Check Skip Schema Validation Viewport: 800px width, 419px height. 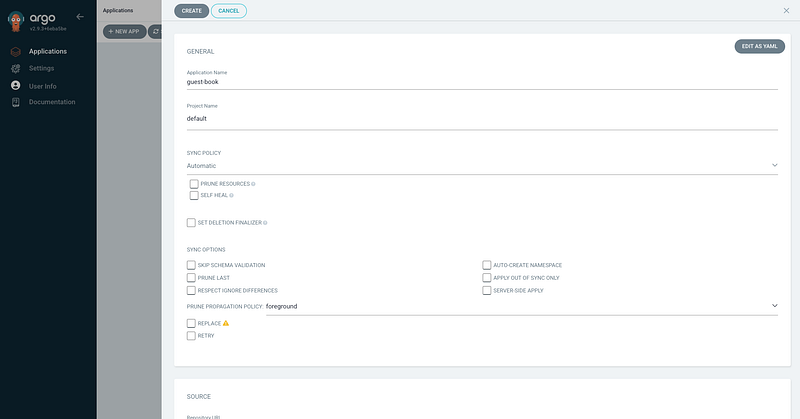point(191,265)
